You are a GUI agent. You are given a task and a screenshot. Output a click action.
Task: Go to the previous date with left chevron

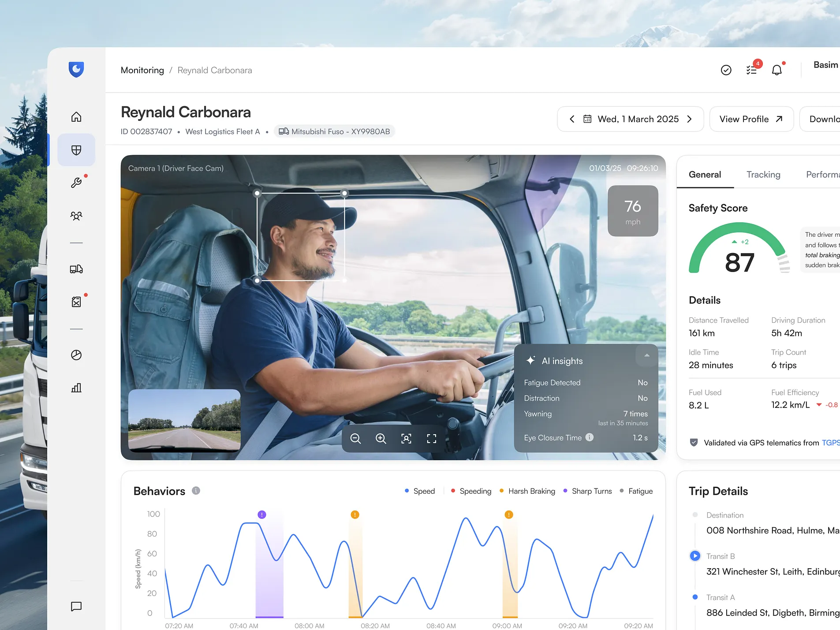pyautogui.click(x=572, y=119)
